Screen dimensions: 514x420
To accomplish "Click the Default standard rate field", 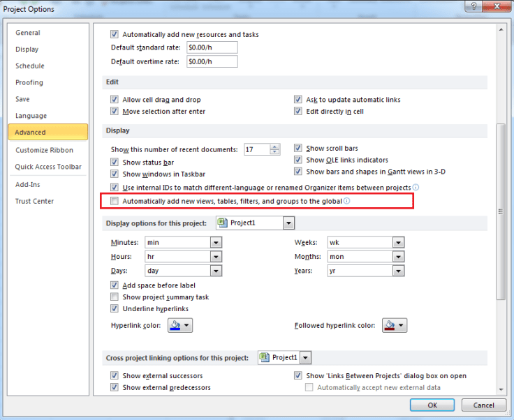I will click(212, 47).
